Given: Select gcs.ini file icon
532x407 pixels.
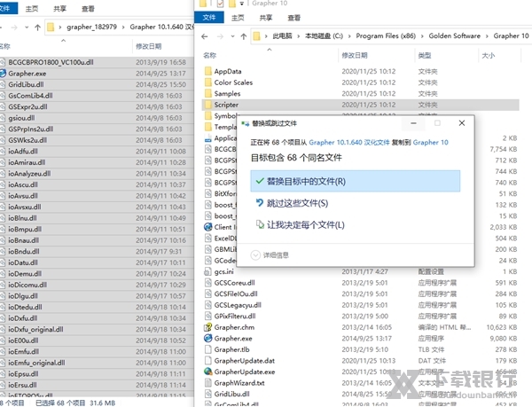Looking at the screenshot, I should pyautogui.click(x=208, y=271).
